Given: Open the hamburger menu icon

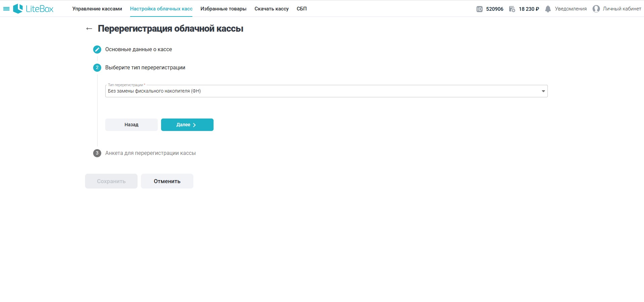Looking at the screenshot, I should (x=6, y=9).
